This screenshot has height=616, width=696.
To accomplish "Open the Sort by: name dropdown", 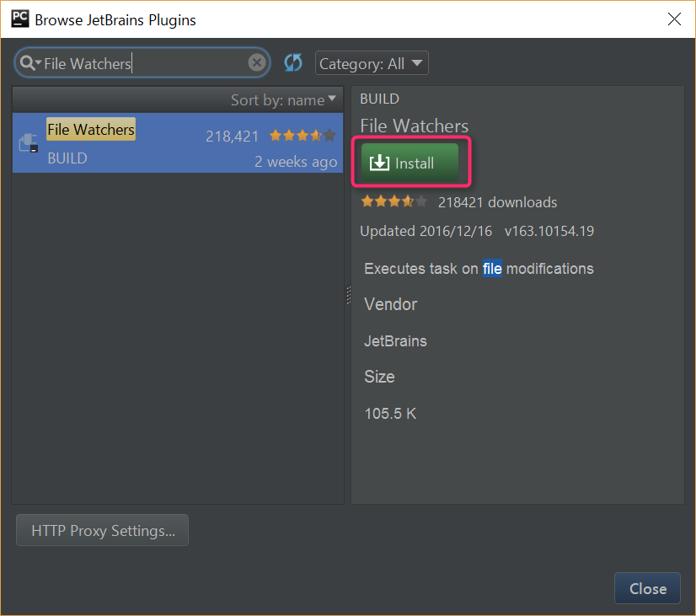I will pyautogui.click(x=283, y=99).
